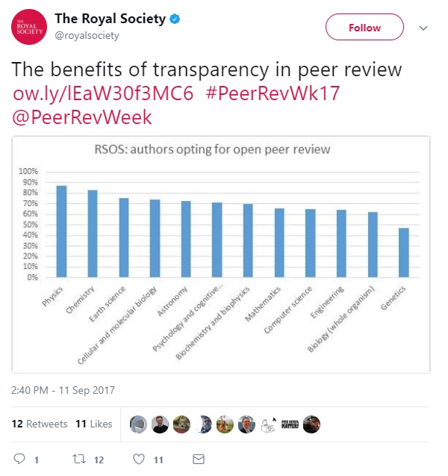View the 11 Likes list
448x476 pixels.
(x=93, y=424)
